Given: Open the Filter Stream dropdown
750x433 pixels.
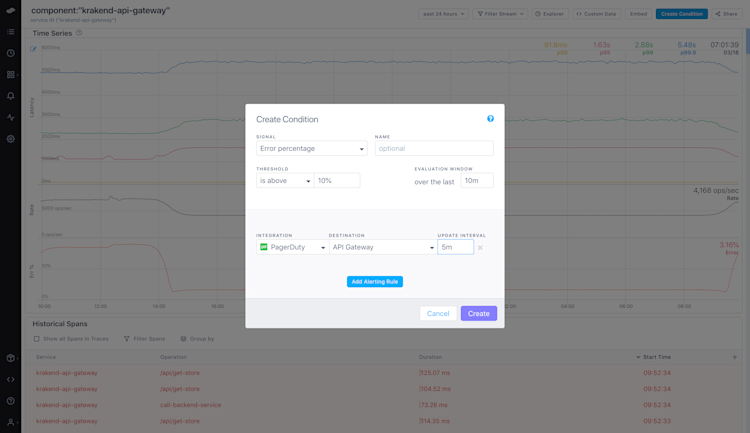Looking at the screenshot, I should coord(500,14).
